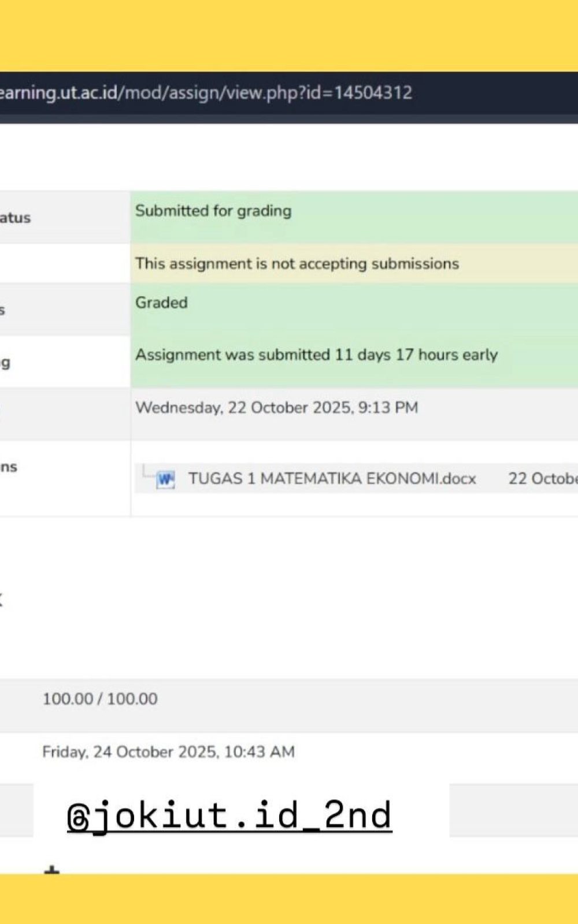Click the cut-off 'ns' file submissions label

point(9,467)
